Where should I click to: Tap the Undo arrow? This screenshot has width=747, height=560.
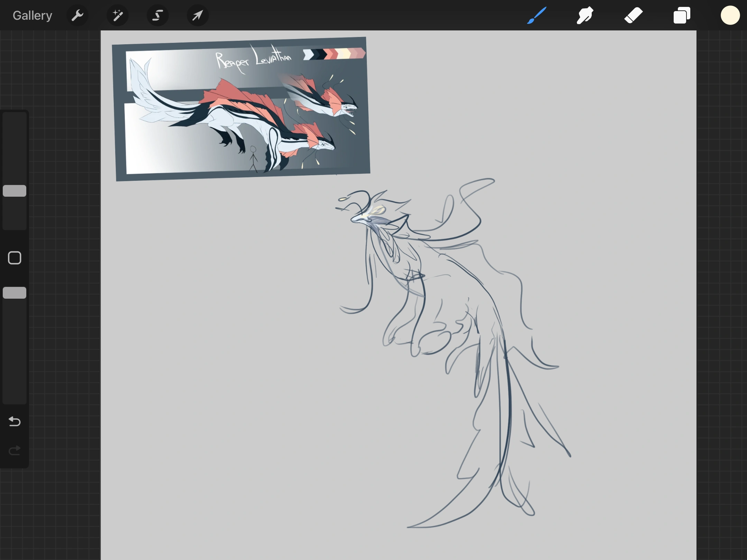[x=14, y=421]
